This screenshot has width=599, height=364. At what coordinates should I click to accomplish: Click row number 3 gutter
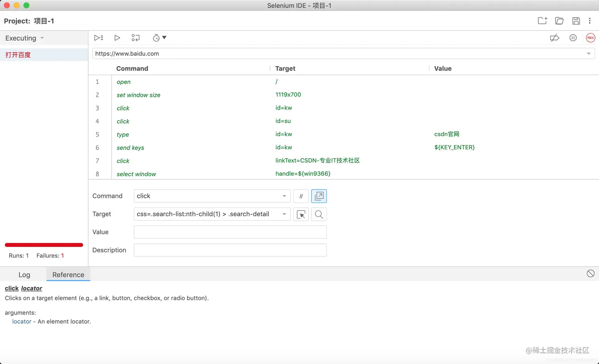(97, 108)
